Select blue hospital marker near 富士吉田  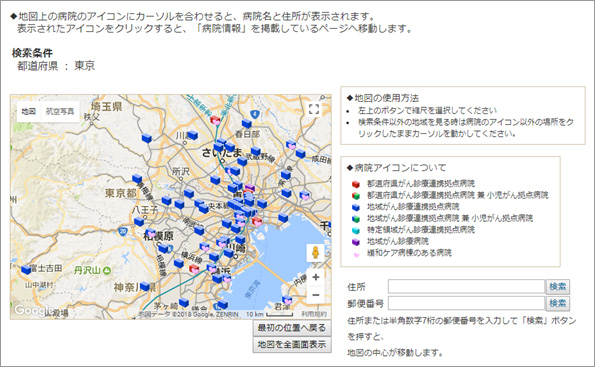click(26, 270)
